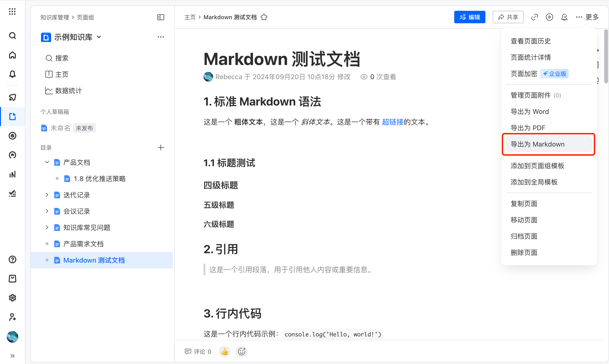Select 导出为 Markdown menu item
The image size is (609, 364).
tap(549, 144)
